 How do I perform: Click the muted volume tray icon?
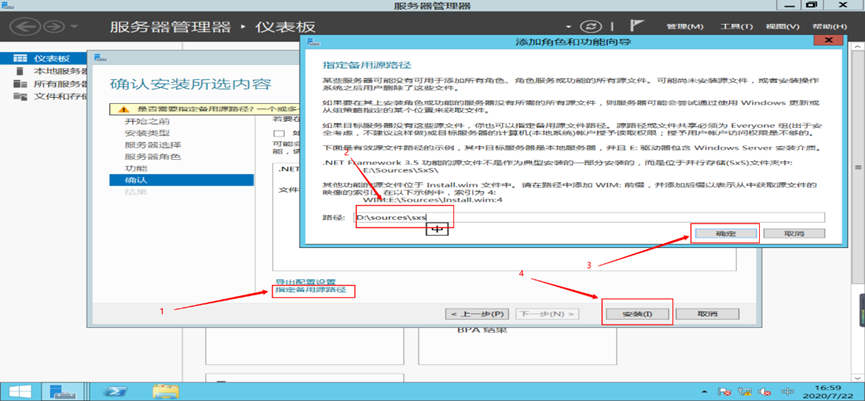click(x=763, y=391)
